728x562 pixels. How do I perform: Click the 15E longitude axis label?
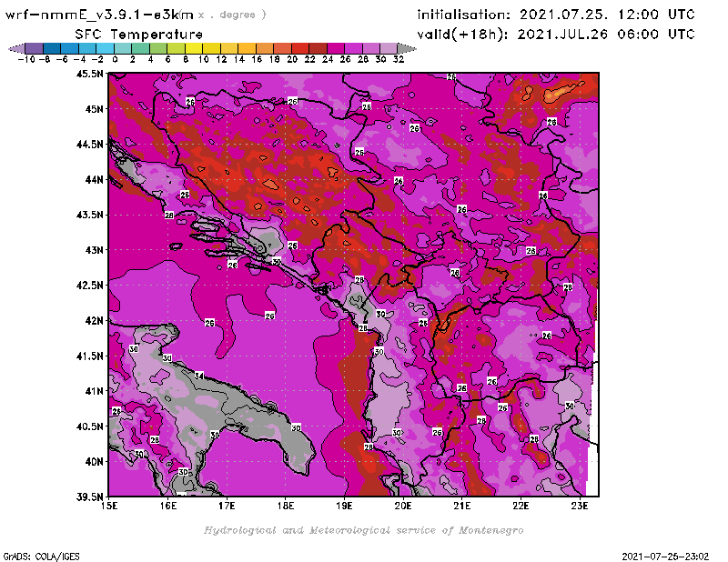coord(109,505)
